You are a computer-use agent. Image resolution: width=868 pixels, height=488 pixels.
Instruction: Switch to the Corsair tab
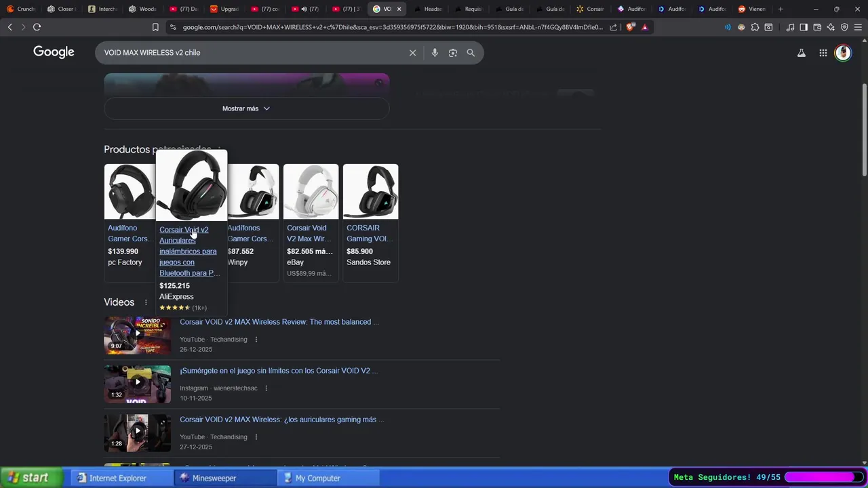point(590,9)
